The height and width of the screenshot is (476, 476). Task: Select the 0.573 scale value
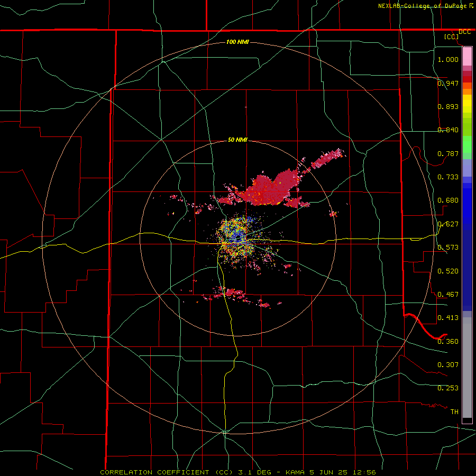448,247
